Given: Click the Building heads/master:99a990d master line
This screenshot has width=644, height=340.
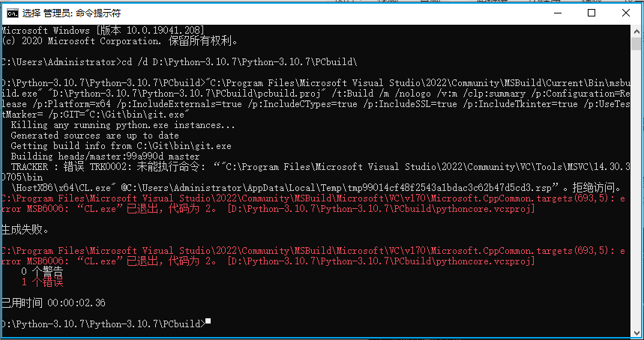Looking at the screenshot, I should click(105, 157).
